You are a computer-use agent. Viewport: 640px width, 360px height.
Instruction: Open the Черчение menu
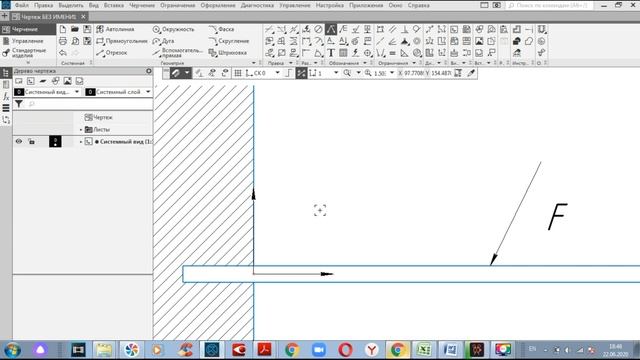[x=142, y=5]
